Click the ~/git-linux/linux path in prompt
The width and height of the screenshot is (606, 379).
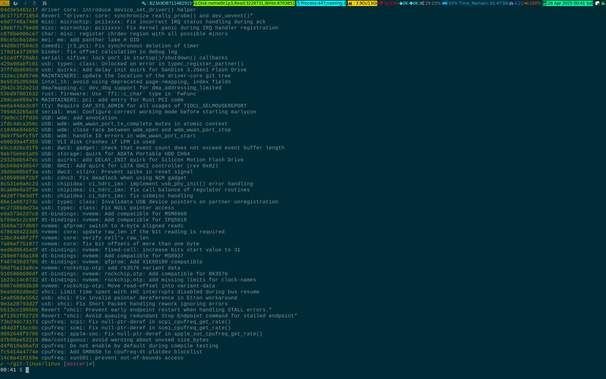coord(33,364)
